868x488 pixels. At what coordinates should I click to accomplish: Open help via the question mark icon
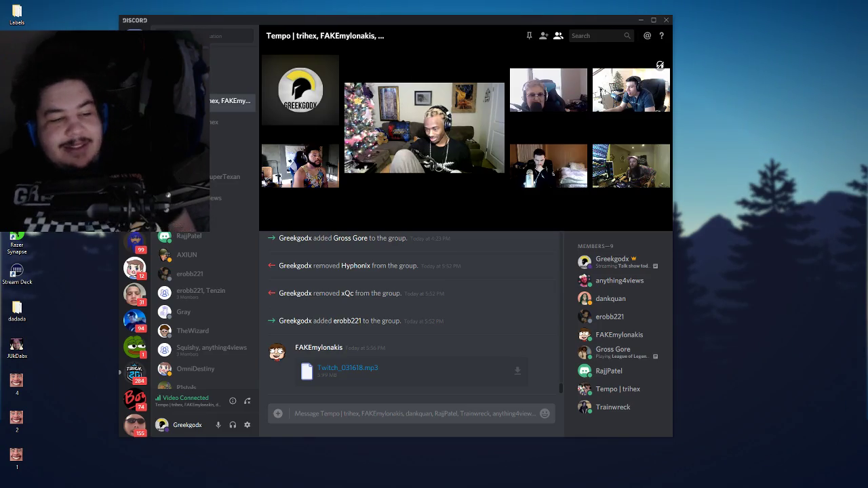pyautogui.click(x=661, y=36)
